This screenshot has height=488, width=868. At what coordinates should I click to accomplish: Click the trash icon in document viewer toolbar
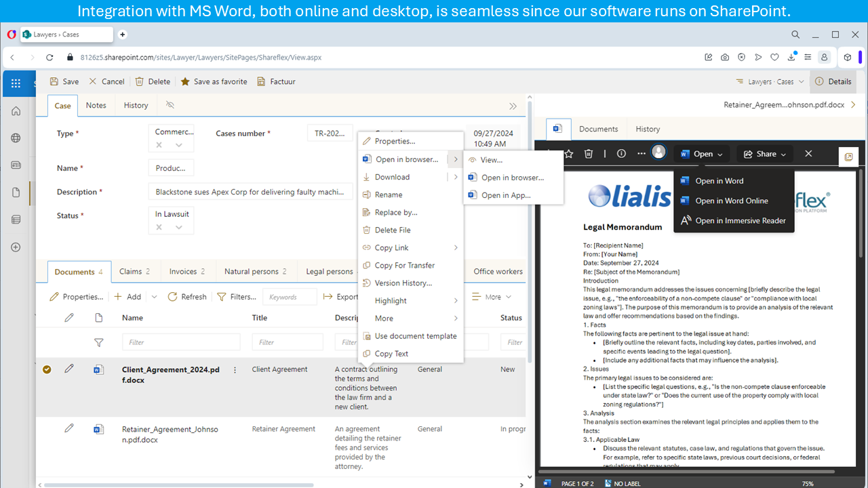point(589,154)
